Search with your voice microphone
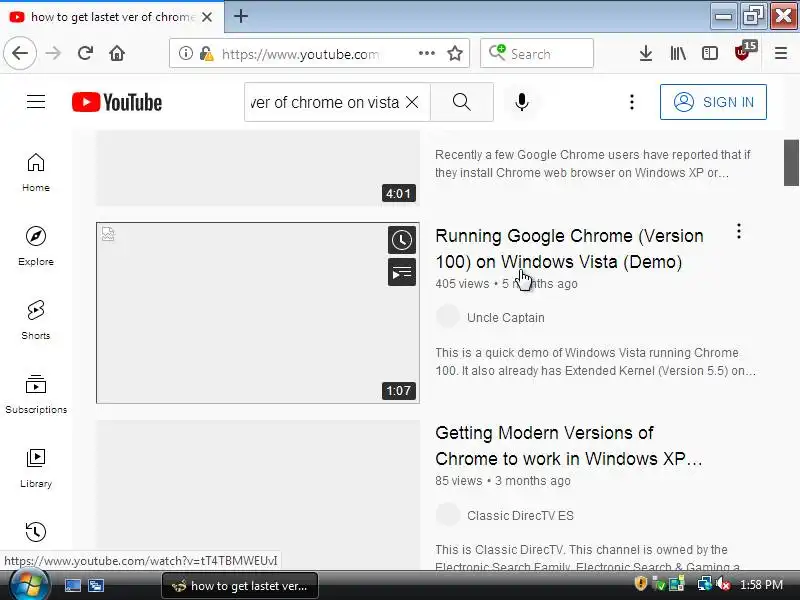The width and height of the screenshot is (800, 600). (x=521, y=102)
